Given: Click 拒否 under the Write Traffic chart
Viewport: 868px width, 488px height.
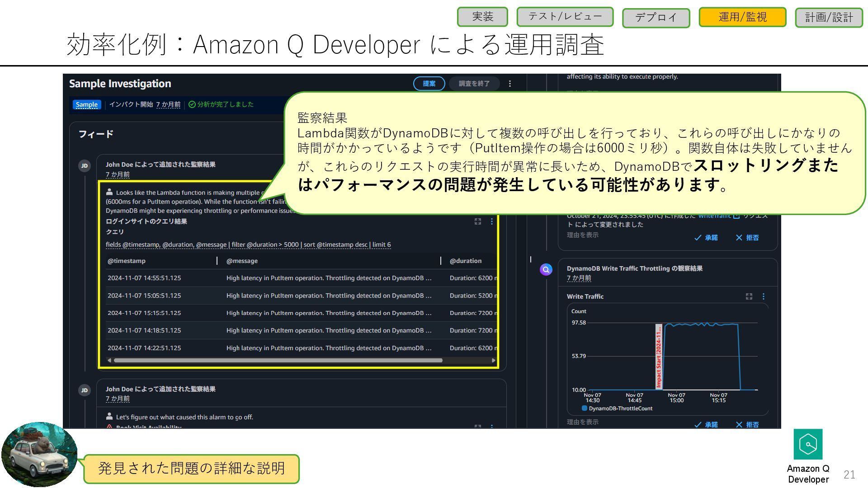Looking at the screenshot, I should (x=747, y=425).
